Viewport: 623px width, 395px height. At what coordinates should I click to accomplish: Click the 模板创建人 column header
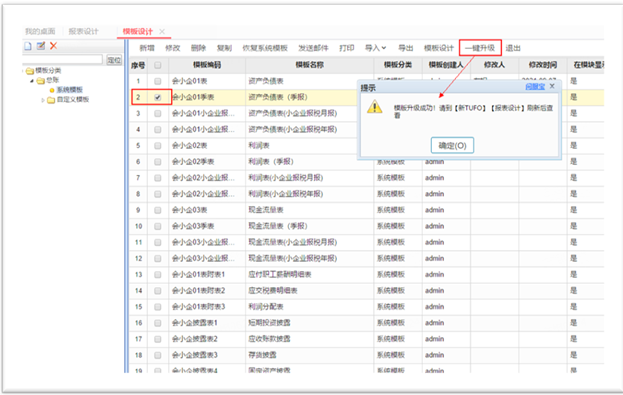coord(446,65)
